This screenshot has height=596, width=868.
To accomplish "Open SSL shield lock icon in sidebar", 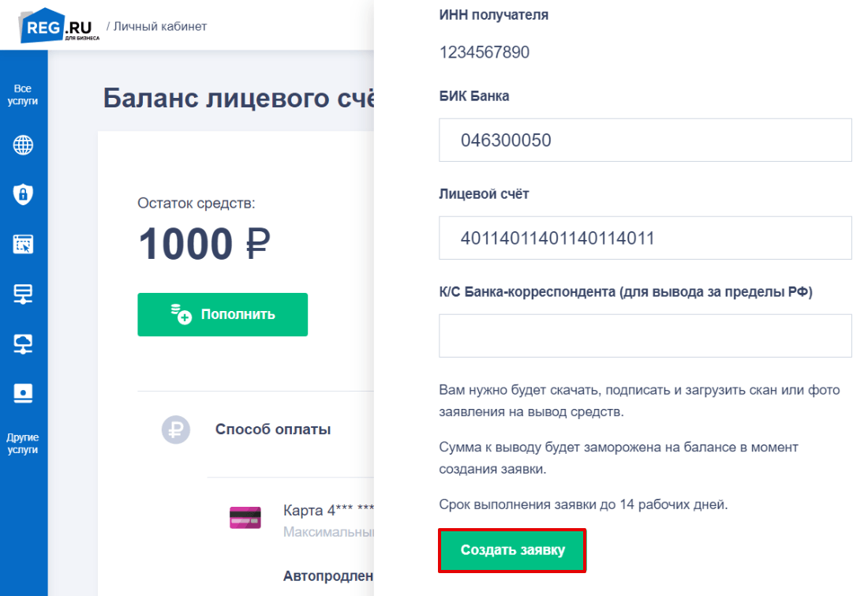I will coord(23,194).
